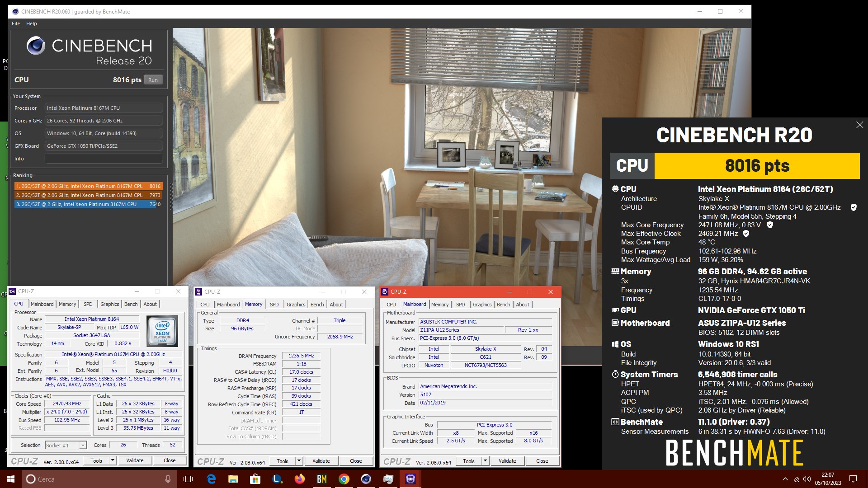Click Close button in the left CPU-Z window
868x488 pixels.
pos(170,460)
